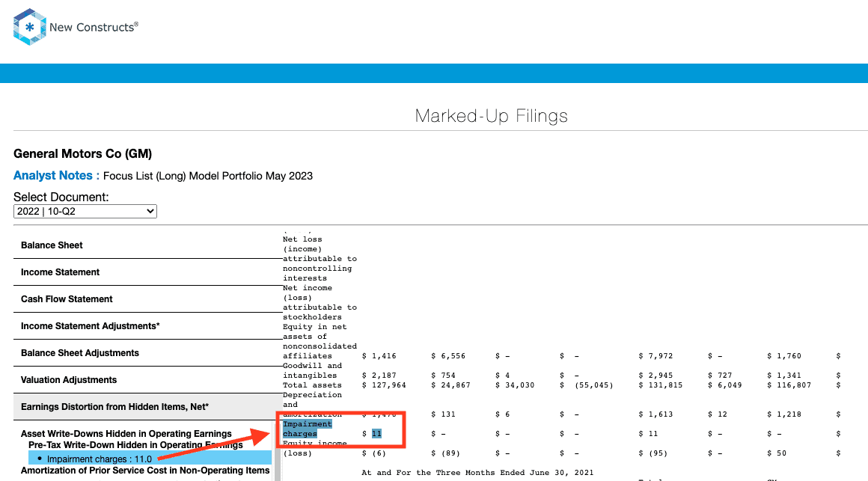Click the Select Document label
Screen dimensions: 868x481
click(x=61, y=197)
